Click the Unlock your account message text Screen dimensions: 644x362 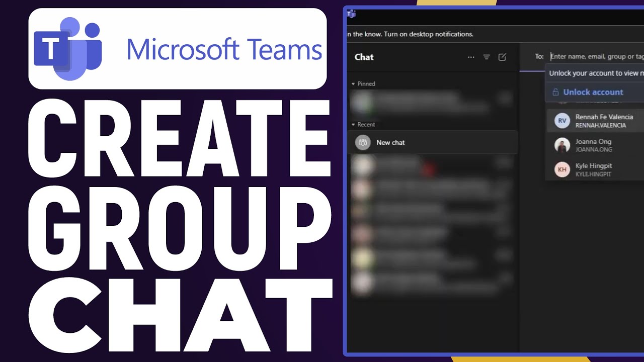click(x=596, y=73)
